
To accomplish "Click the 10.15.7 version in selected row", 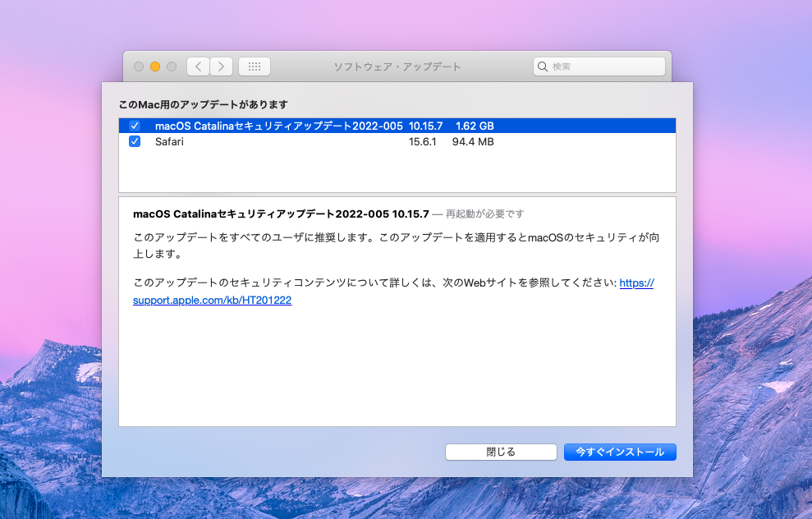I will [x=425, y=126].
